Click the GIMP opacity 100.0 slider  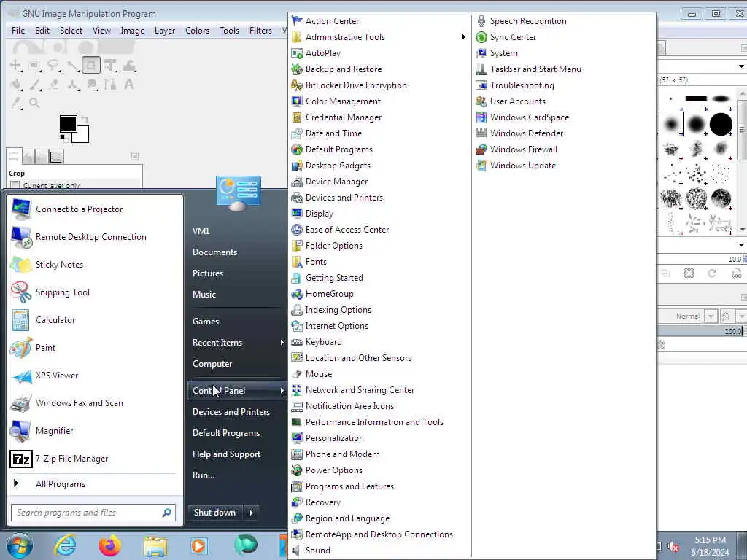tap(700, 332)
